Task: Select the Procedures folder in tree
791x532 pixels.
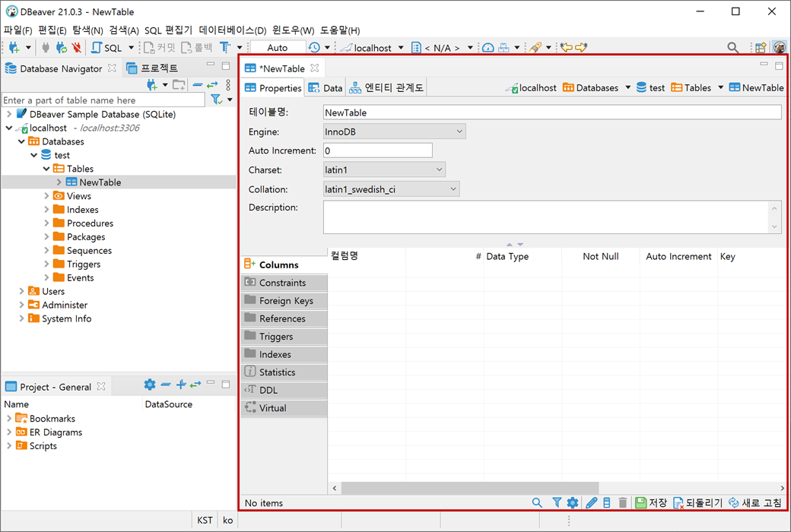Action: tap(90, 223)
